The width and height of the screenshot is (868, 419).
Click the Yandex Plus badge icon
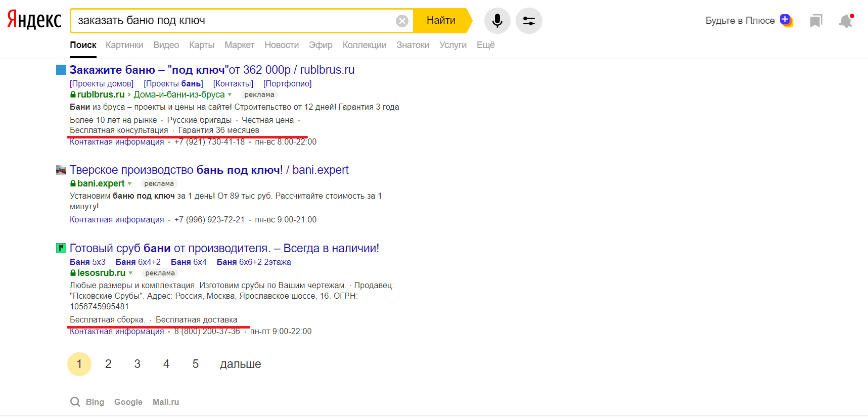(786, 20)
